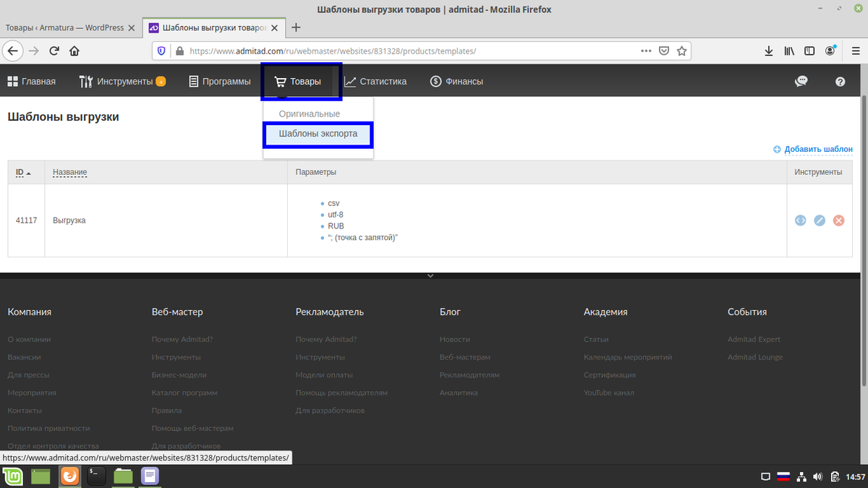The width and height of the screenshot is (868, 488).
Task: Bookmark this page with the star icon
Action: click(681, 51)
